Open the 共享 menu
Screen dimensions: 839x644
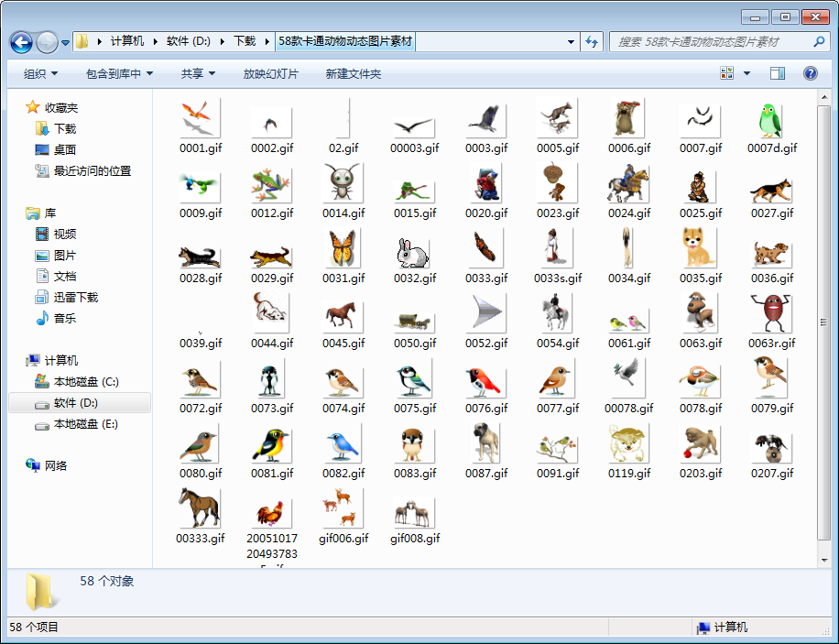198,73
